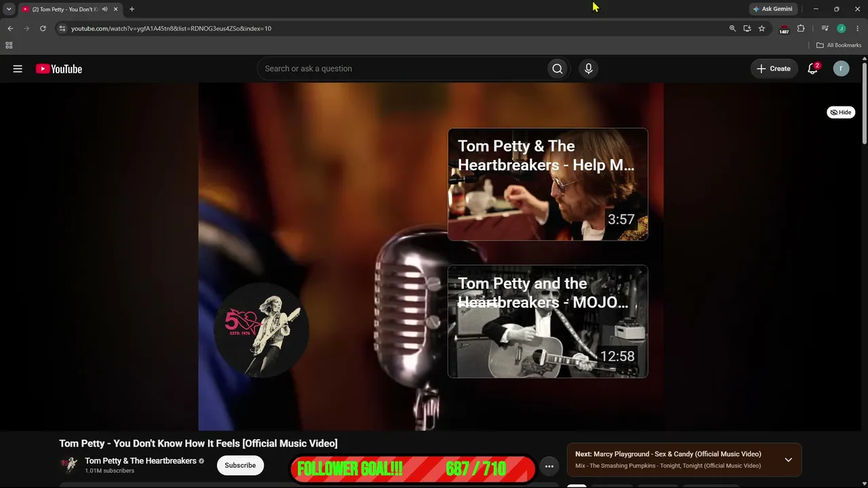Click the Ask Gemini button

coord(772,9)
